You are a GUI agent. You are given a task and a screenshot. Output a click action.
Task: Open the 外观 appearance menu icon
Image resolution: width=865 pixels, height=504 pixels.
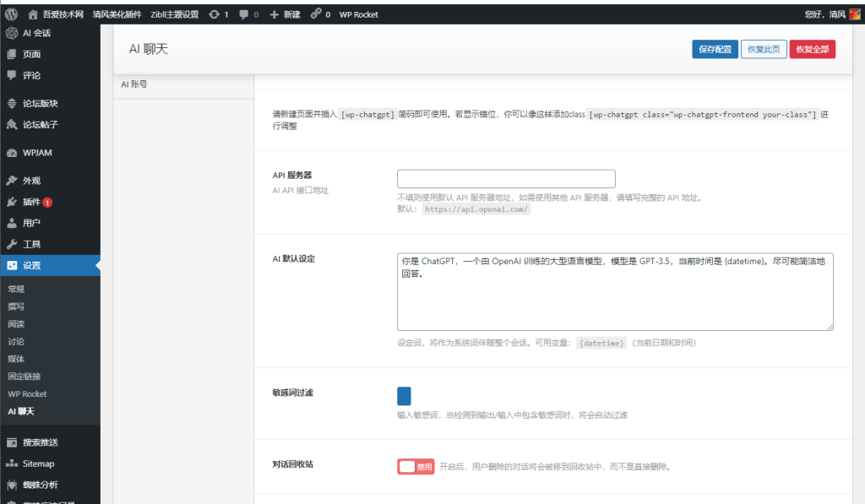[12, 181]
